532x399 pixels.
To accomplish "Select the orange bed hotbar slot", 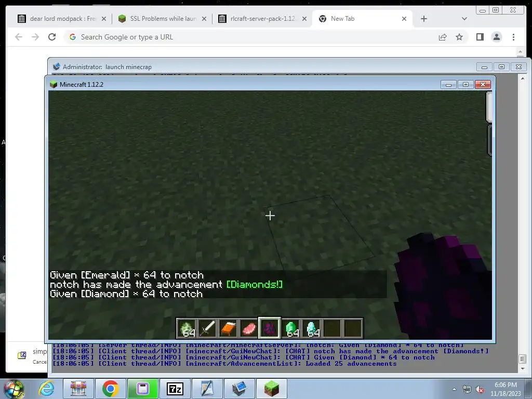I will coord(229,328).
